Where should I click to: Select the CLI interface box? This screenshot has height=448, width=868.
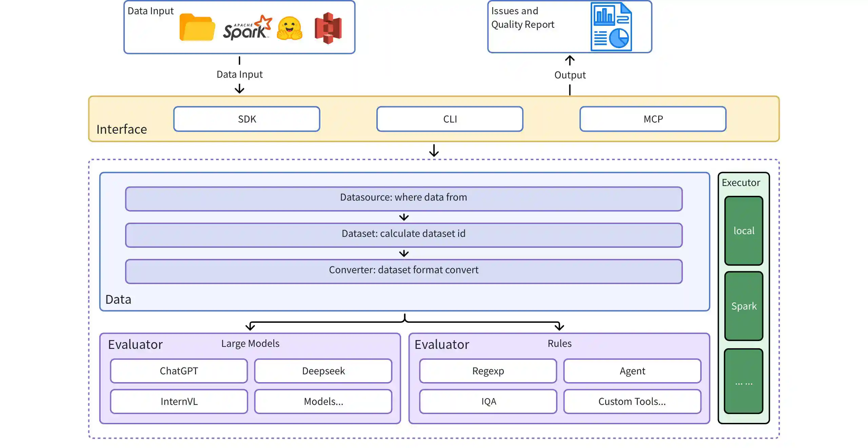tap(450, 119)
